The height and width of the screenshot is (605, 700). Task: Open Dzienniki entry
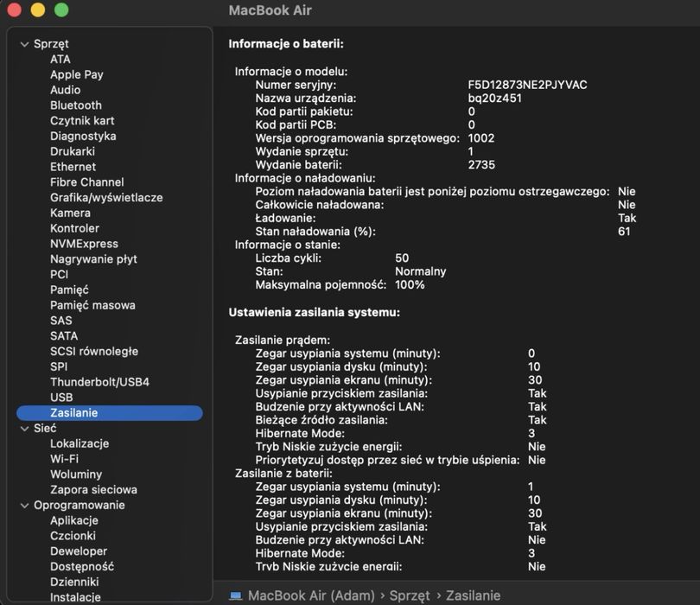pyautogui.click(x=74, y=583)
